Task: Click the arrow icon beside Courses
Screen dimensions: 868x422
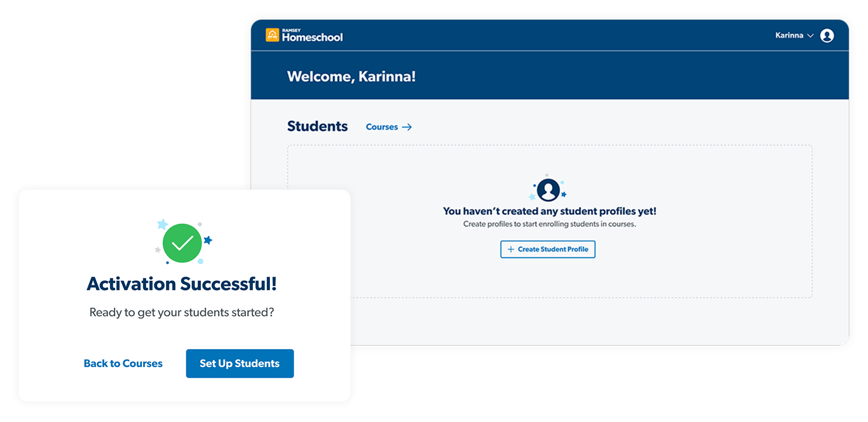Action: click(x=407, y=127)
